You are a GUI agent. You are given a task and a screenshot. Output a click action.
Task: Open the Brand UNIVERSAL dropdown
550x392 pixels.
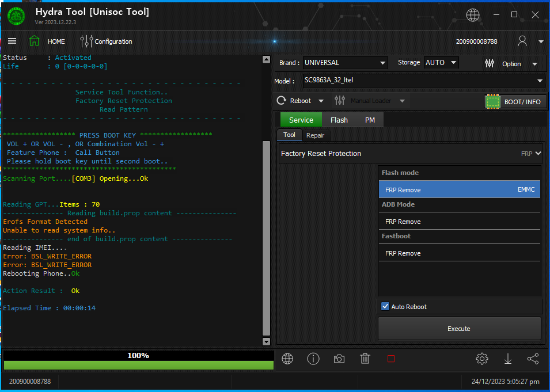(x=345, y=63)
